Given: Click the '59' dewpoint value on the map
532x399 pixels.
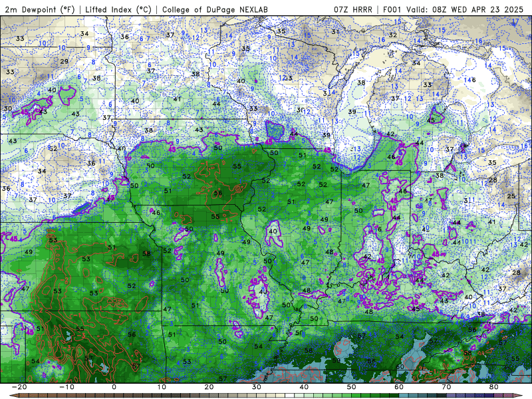Looking at the screenshot, I should pyautogui.click(x=336, y=360).
